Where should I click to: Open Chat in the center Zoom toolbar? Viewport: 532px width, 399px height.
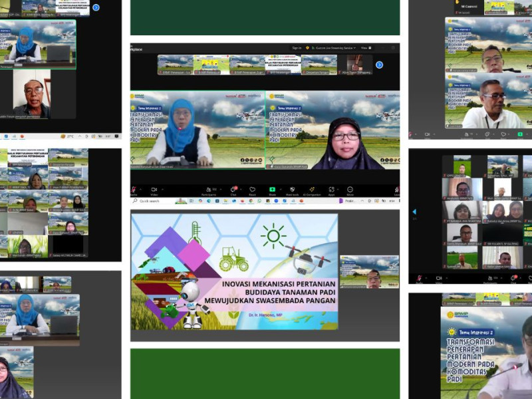point(233,190)
